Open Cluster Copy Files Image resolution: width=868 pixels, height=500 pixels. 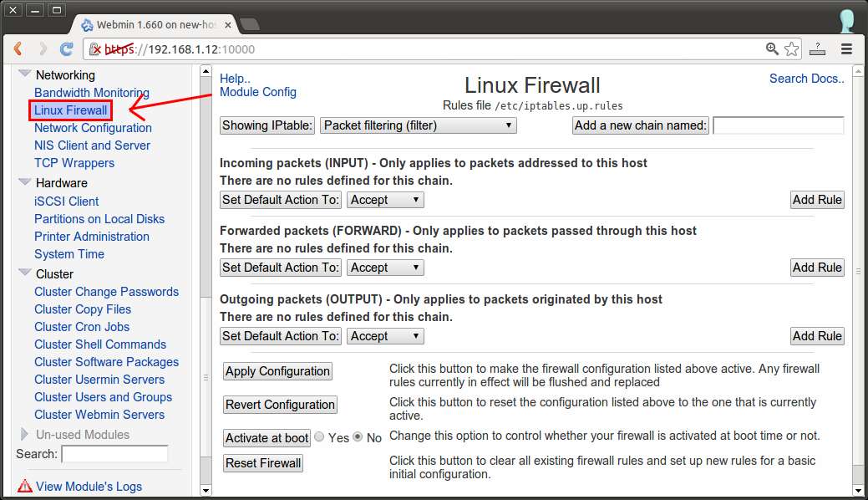click(x=83, y=309)
